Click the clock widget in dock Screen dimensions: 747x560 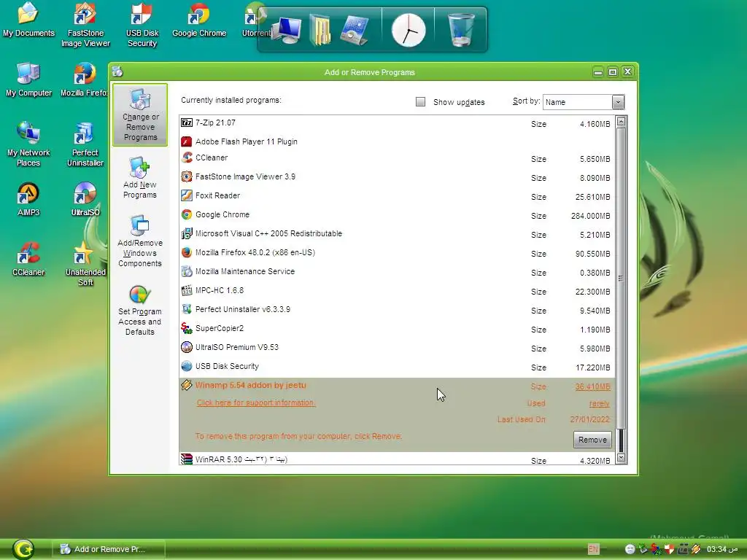[x=409, y=31]
